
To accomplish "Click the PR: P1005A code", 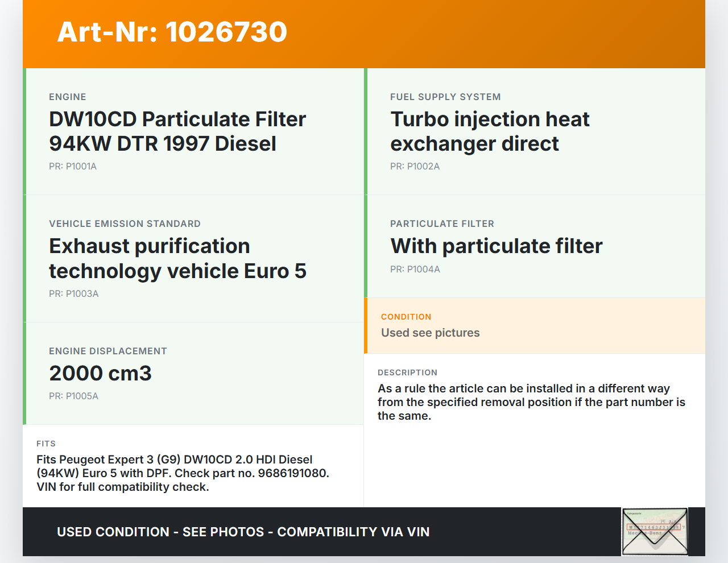I will coord(73,396).
